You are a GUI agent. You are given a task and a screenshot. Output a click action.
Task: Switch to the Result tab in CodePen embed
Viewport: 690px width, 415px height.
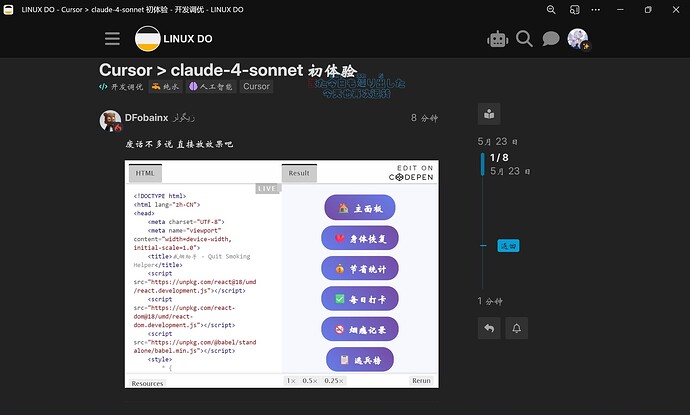click(x=299, y=173)
